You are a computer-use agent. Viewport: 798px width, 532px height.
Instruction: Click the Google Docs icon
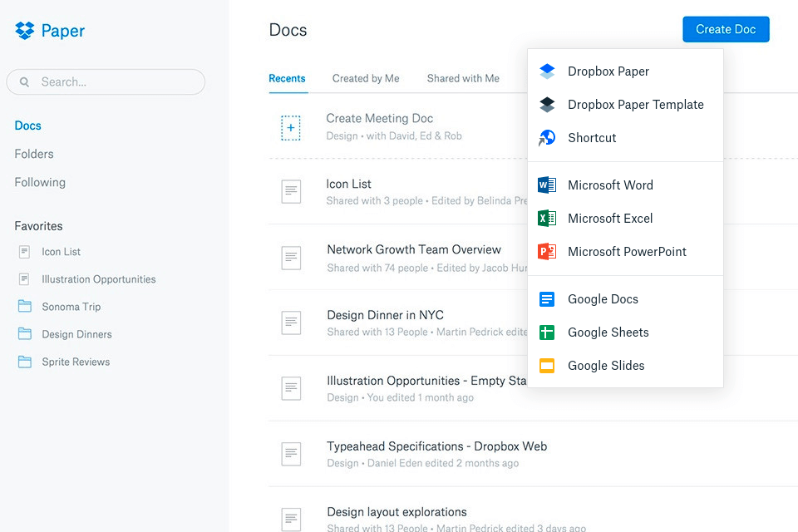(547, 299)
